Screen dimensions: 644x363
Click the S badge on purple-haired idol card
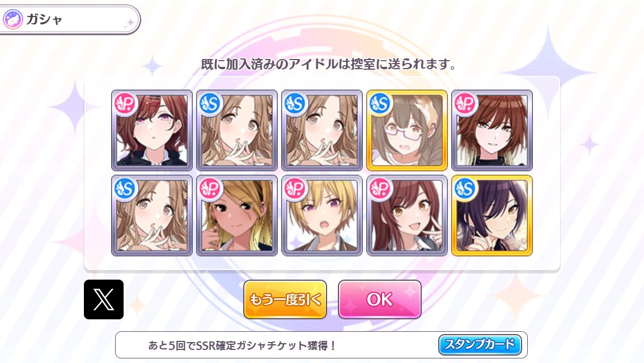(x=465, y=189)
